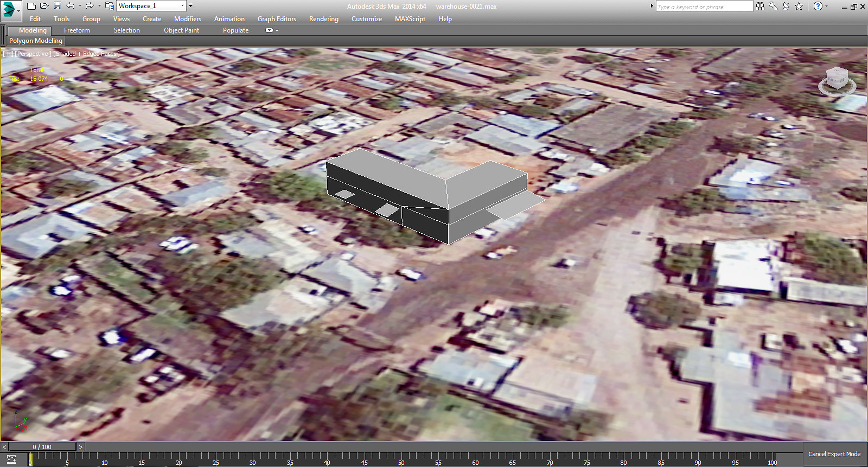Open the Rendering menu

(x=324, y=19)
